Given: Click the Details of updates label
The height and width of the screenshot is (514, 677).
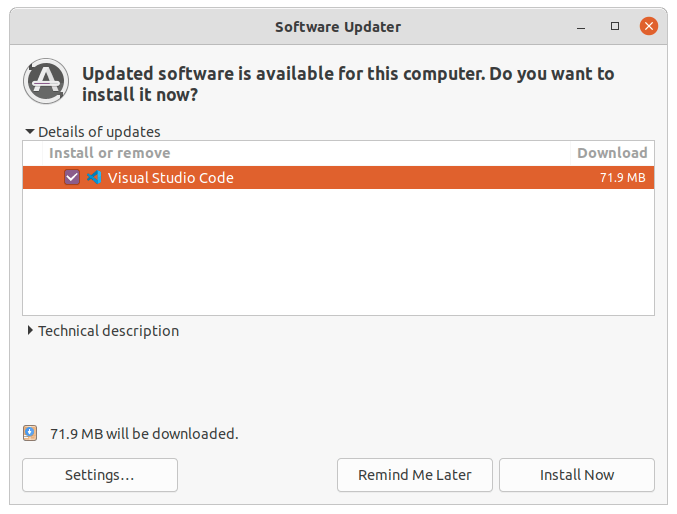Looking at the screenshot, I should pos(99,132).
